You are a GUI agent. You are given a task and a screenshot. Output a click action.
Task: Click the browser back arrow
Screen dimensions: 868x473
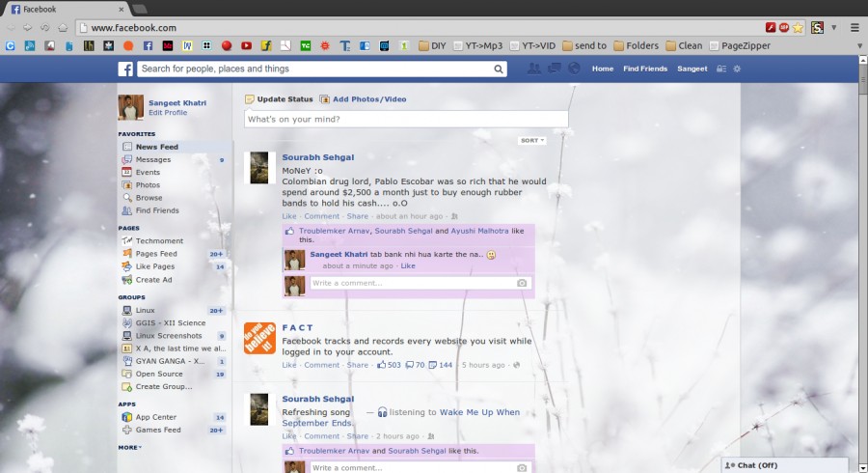pyautogui.click(x=10, y=27)
